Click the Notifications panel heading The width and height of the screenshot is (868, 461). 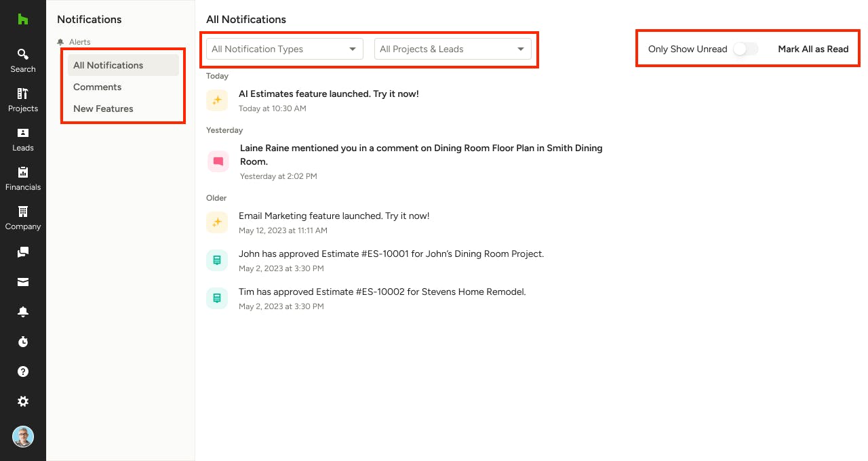[x=90, y=19]
